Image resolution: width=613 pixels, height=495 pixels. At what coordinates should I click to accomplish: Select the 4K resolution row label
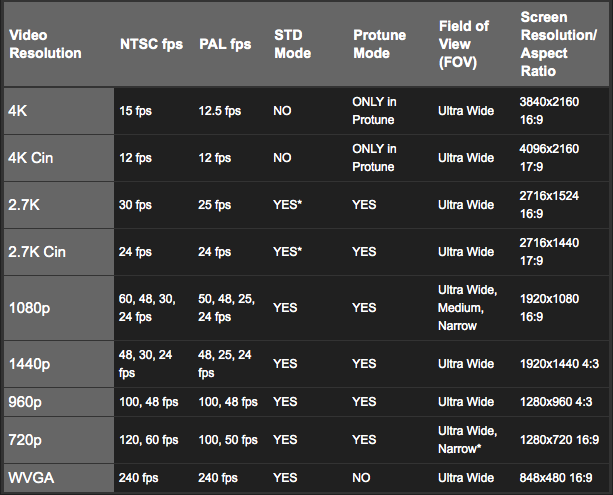tap(20, 111)
